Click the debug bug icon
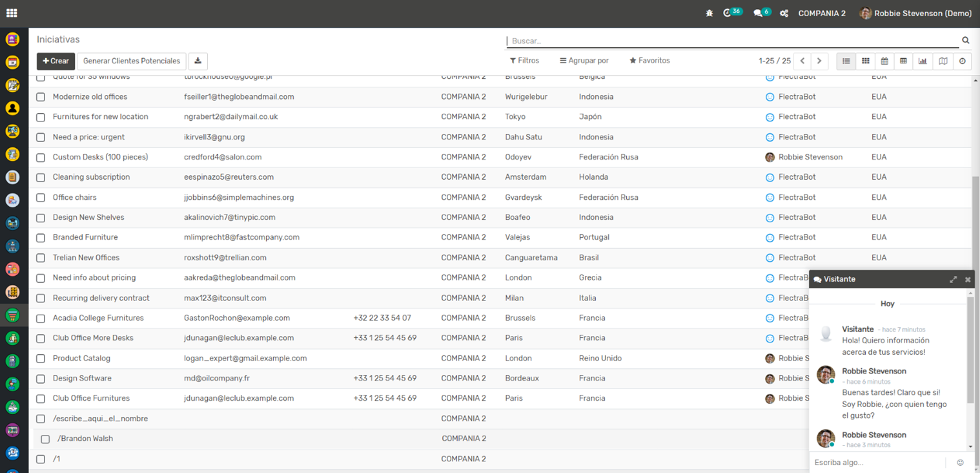This screenshot has width=980, height=473. 709,14
